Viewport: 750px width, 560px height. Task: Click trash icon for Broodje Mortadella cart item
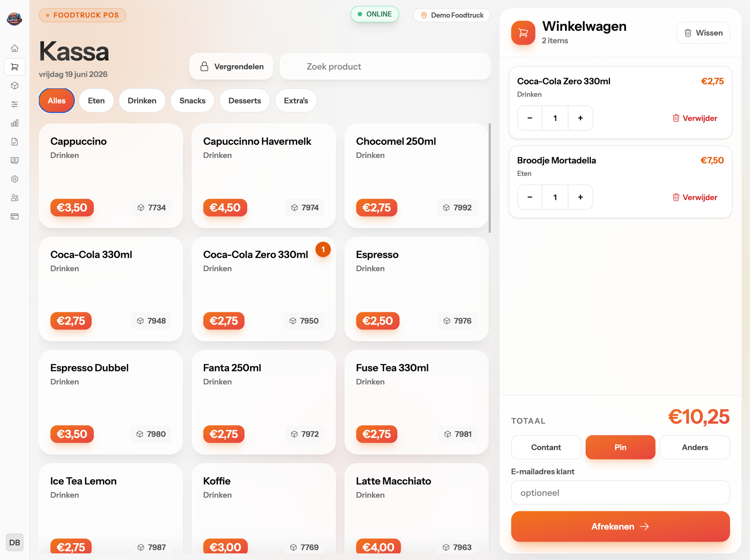(676, 197)
